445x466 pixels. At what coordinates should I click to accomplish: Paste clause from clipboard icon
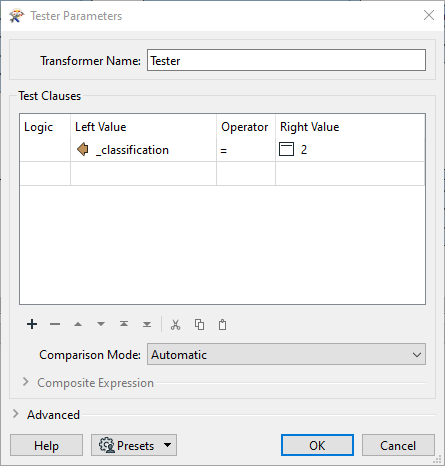click(x=222, y=324)
